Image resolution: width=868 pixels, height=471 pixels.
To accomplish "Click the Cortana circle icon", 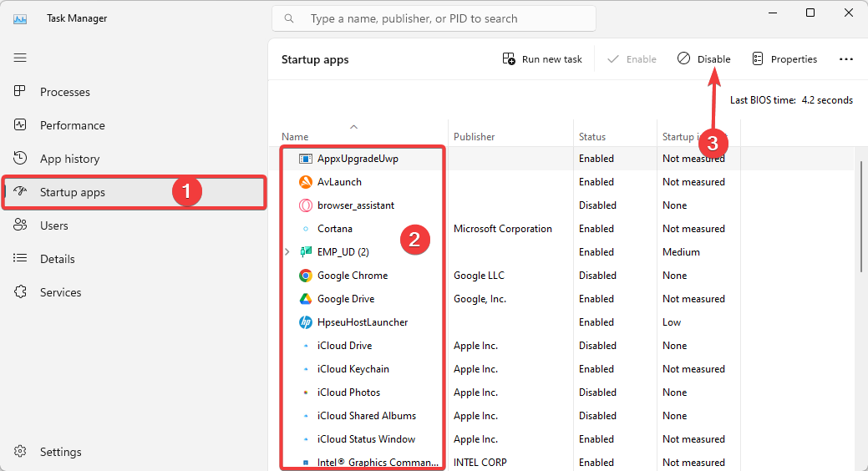I will (306, 229).
